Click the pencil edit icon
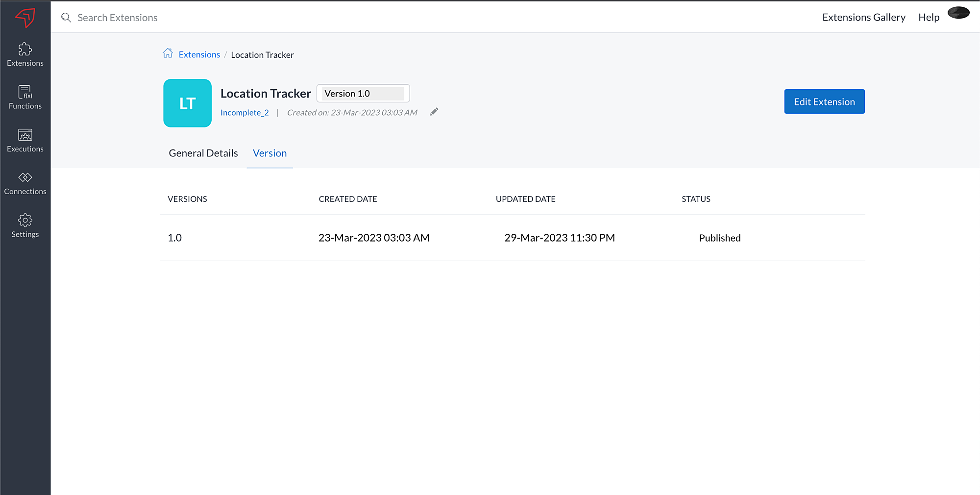 click(434, 112)
